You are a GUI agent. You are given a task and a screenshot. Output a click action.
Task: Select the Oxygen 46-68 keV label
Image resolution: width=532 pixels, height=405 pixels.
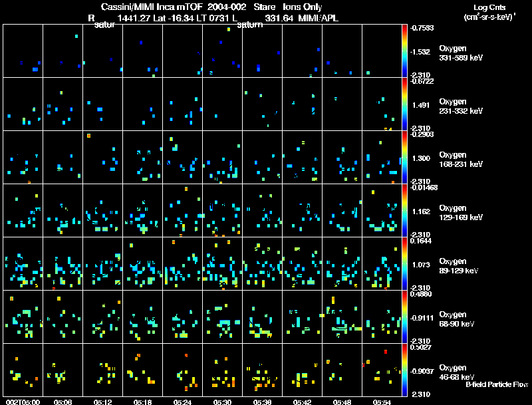[x=457, y=372]
